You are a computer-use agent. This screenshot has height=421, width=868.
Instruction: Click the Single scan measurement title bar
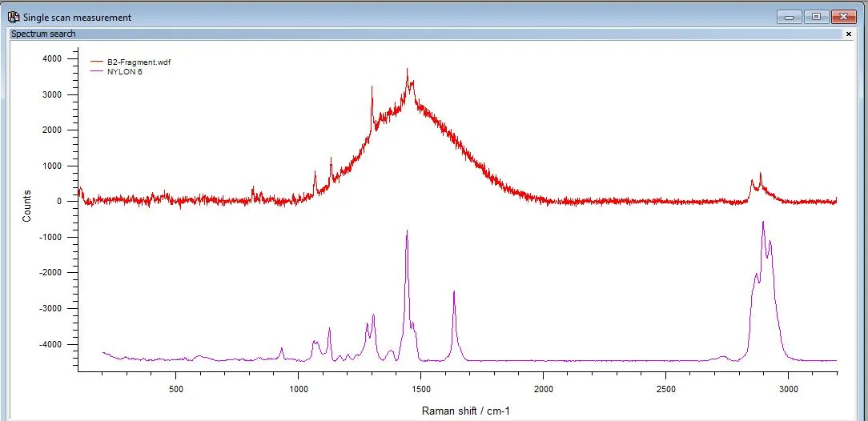tap(388, 17)
